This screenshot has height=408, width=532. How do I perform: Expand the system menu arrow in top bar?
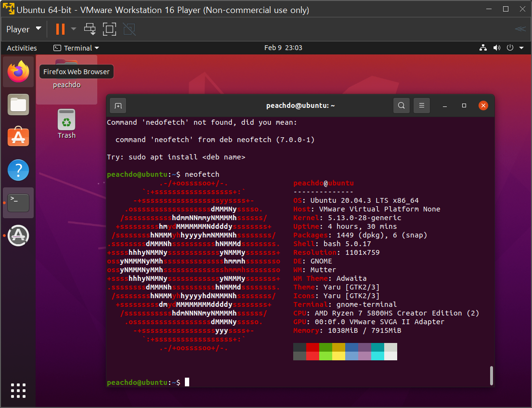(521, 48)
